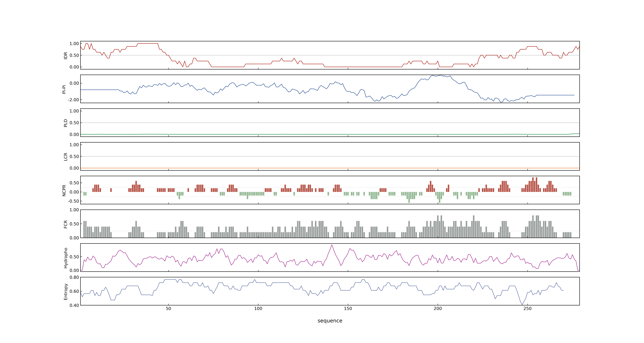Click the 0.40 tick of the Entropy panel
Viewport: 644px width, 343px height.
(x=74, y=305)
